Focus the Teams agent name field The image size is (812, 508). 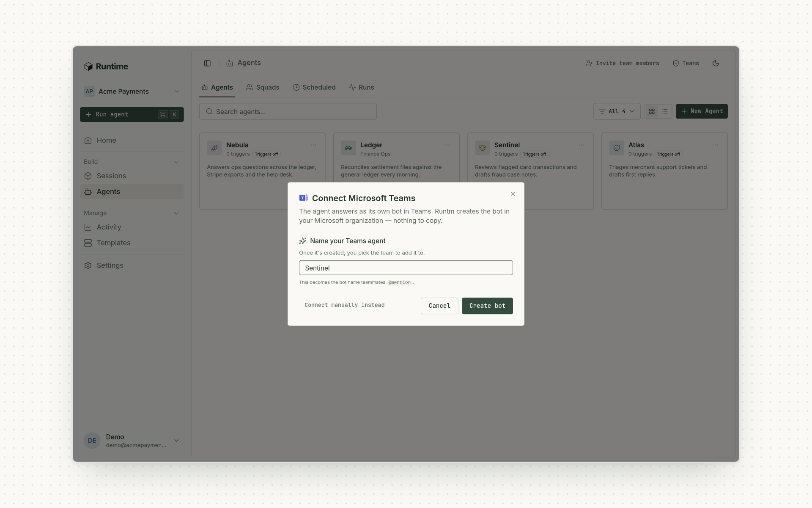[406, 268]
